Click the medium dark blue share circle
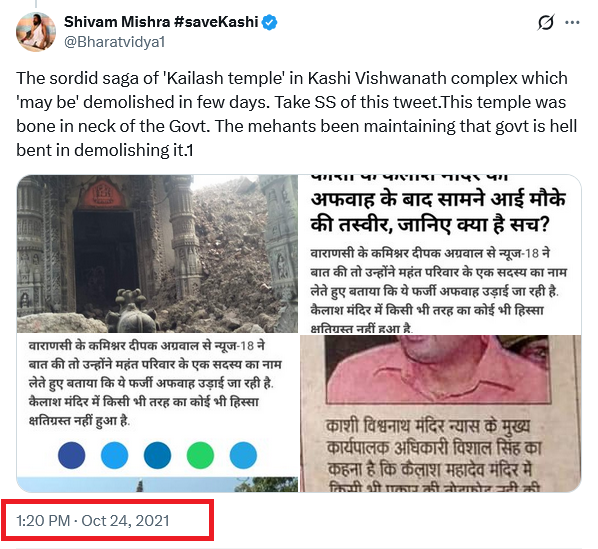Screen dimensions: 598x549 click(x=157, y=455)
